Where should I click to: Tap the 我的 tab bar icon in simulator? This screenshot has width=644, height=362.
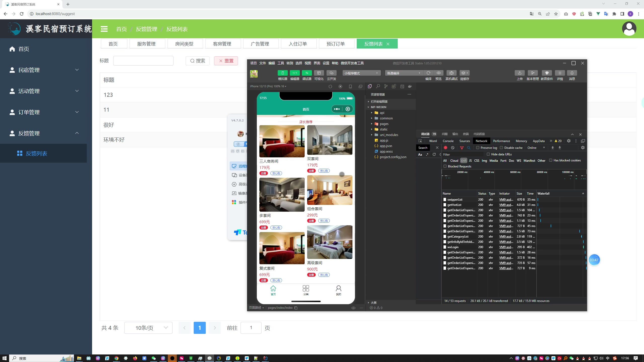point(338,290)
